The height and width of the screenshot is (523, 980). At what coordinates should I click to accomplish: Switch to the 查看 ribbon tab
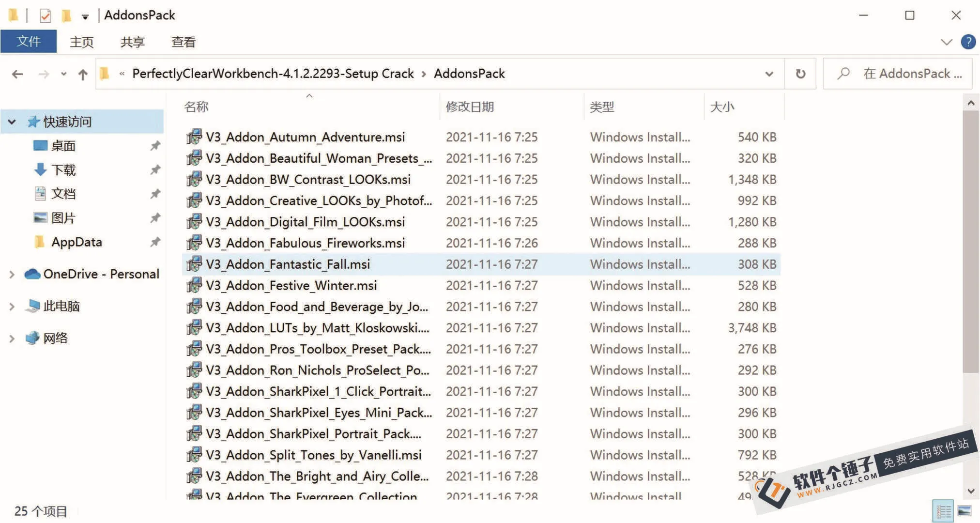pyautogui.click(x=183, y=42)
